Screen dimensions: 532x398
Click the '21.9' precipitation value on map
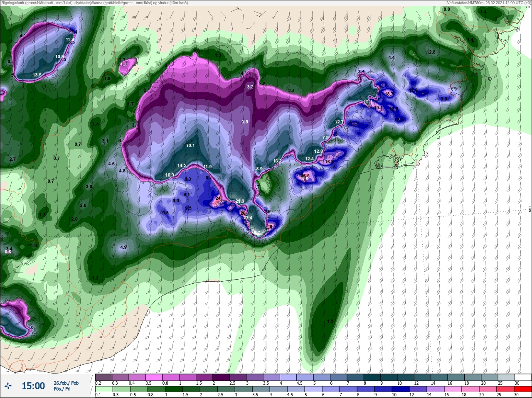click(x=240, y=201)
